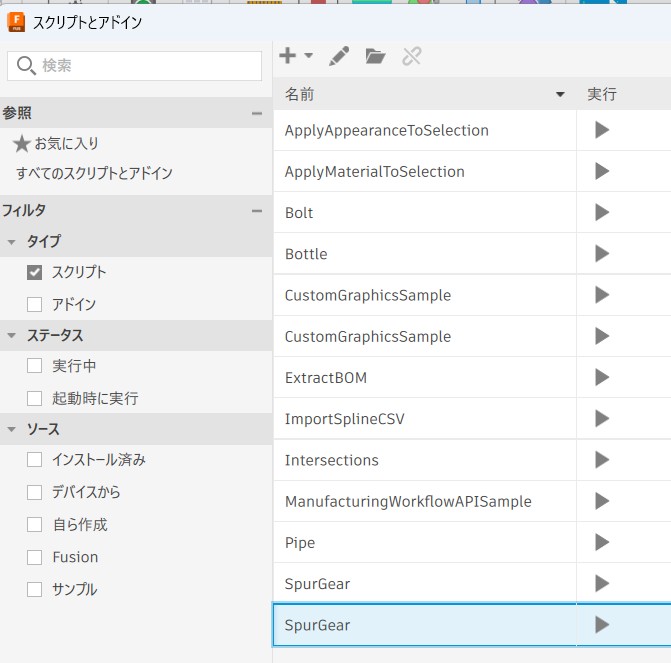Collapse the タイプ filter group

[x=12, y=242]
